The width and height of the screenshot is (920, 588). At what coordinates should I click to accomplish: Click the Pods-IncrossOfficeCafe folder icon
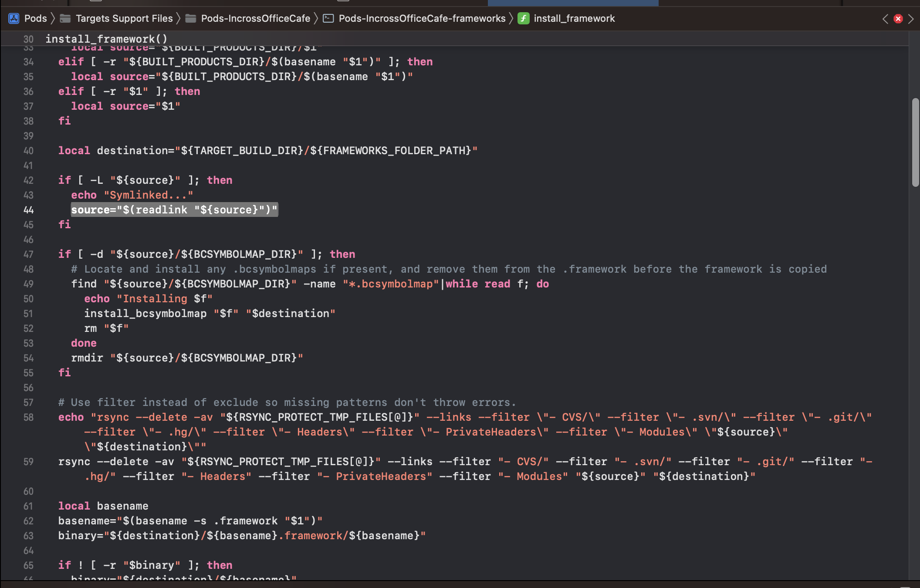click(x=190, y=18)
